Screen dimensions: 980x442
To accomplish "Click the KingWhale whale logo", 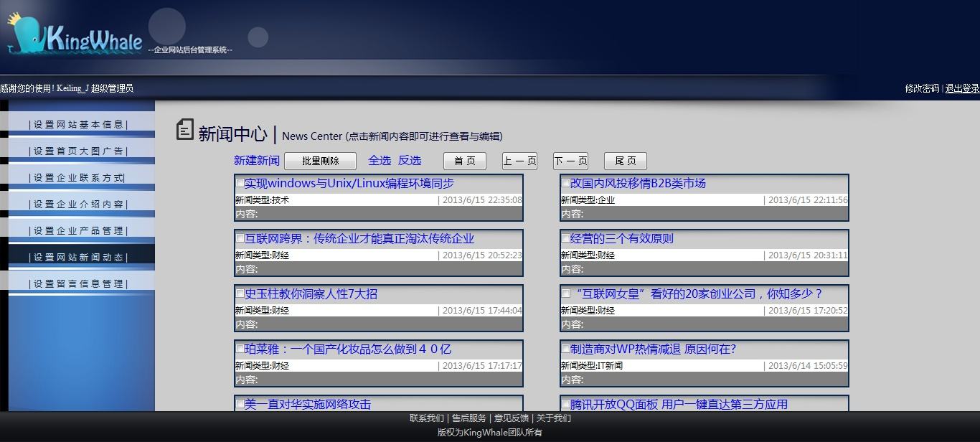I will (75, 33).
